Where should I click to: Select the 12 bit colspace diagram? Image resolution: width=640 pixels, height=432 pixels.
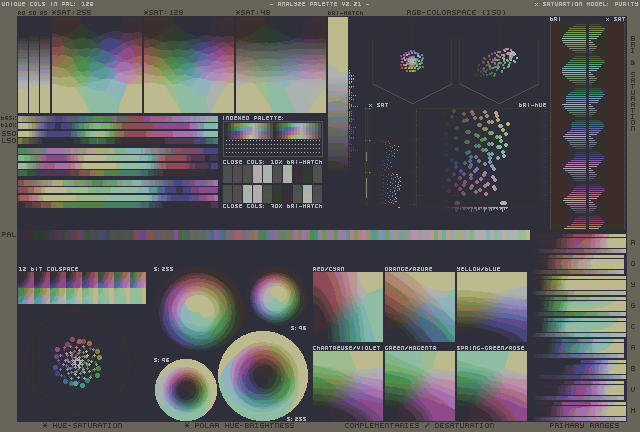point(81,289)
